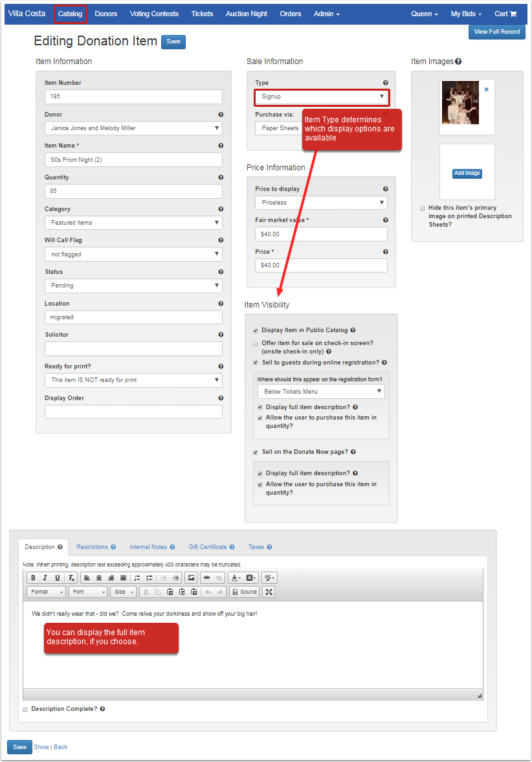The height and width of the screenshot is (762, 532).
Task: Open the spell check menu
Action: [269, 578]
